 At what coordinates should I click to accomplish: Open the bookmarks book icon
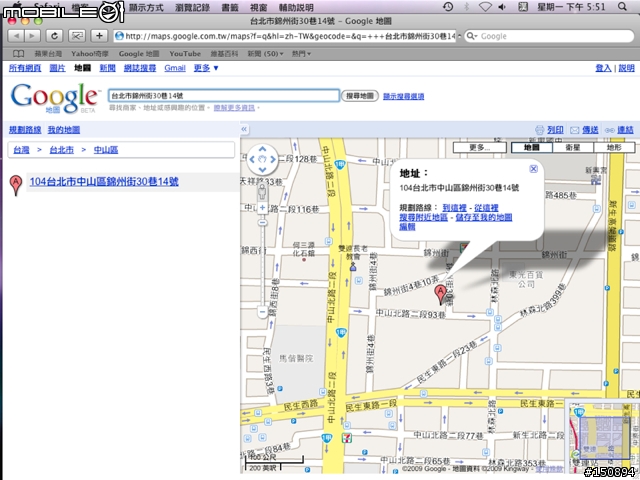coord(18,53)
